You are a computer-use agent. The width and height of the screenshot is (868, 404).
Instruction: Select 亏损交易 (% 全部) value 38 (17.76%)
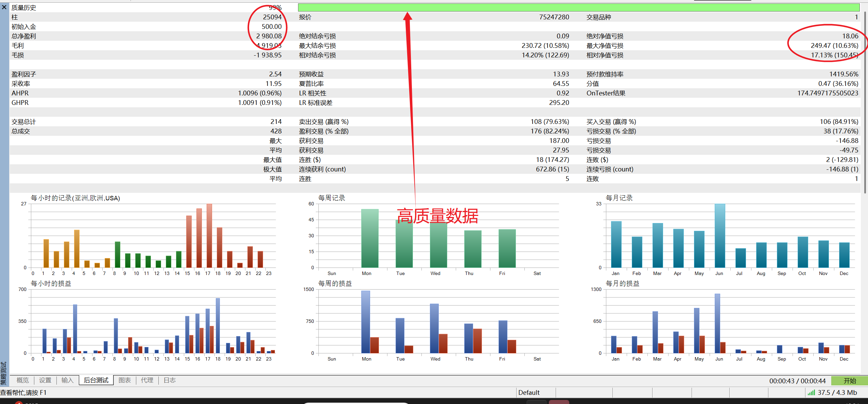tap(840, 131)
